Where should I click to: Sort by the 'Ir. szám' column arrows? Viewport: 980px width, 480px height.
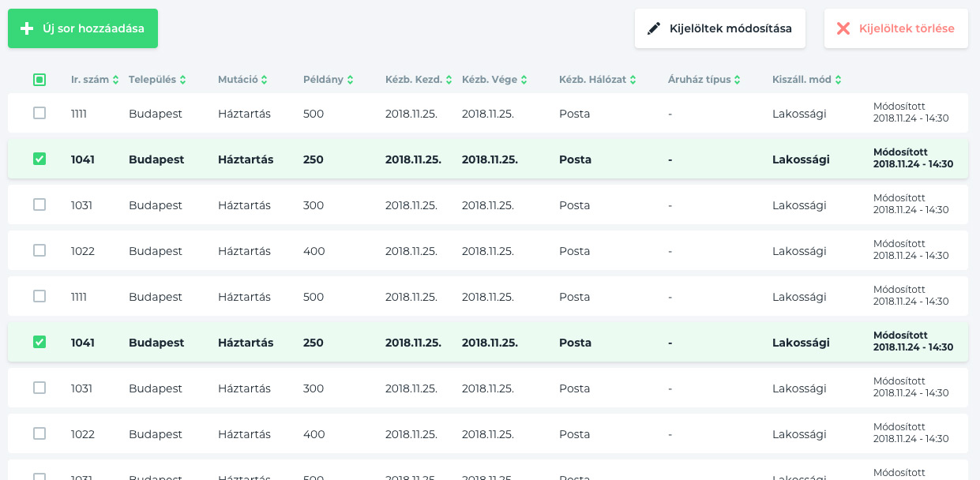pos(115,80)
